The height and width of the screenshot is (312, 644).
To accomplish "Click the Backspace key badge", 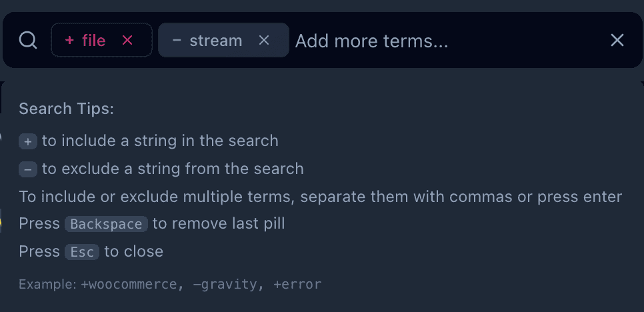I will 106,224.
